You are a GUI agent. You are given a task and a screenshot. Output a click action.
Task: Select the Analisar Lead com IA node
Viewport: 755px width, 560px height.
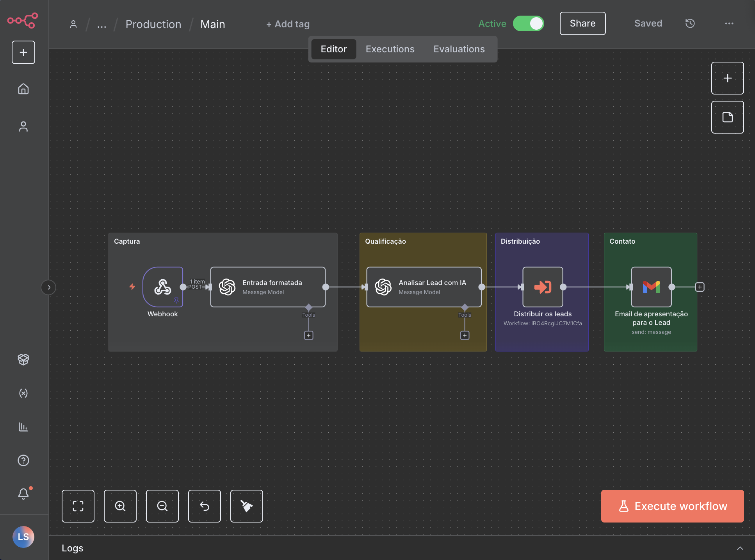click(x=424, y=287)
